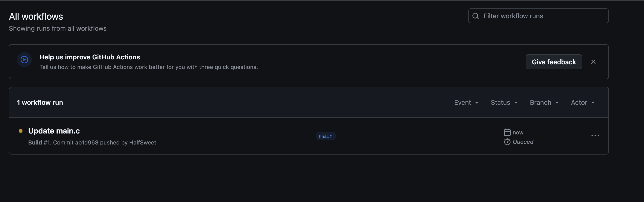Click the Help us improve GitHub Actions title
Viewport: 644px width, 202px height.
90,57
